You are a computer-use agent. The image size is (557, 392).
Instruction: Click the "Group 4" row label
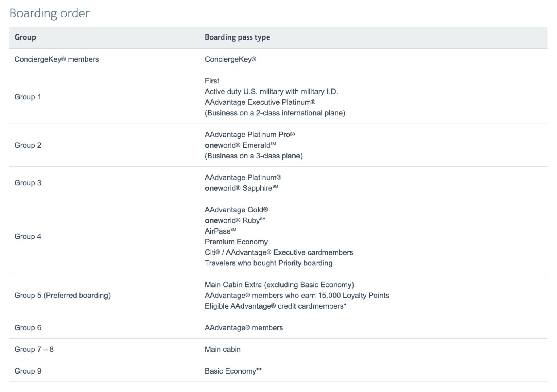(x=28, y=236)
